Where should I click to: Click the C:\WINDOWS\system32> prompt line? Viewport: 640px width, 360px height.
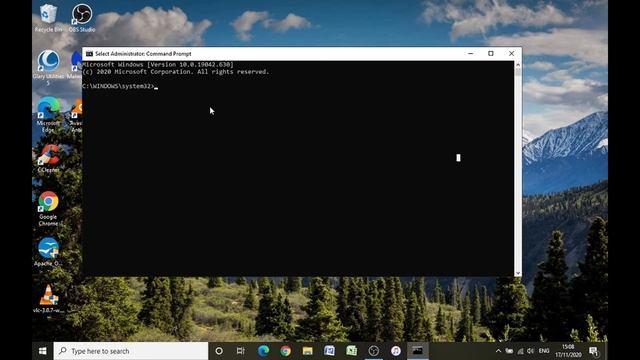coord(119,86)
